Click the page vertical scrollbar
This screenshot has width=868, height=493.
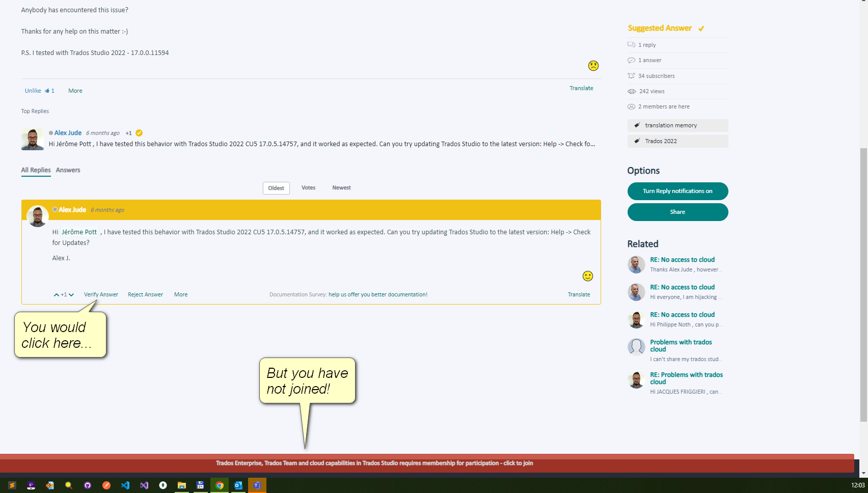(x=864, y=285)
